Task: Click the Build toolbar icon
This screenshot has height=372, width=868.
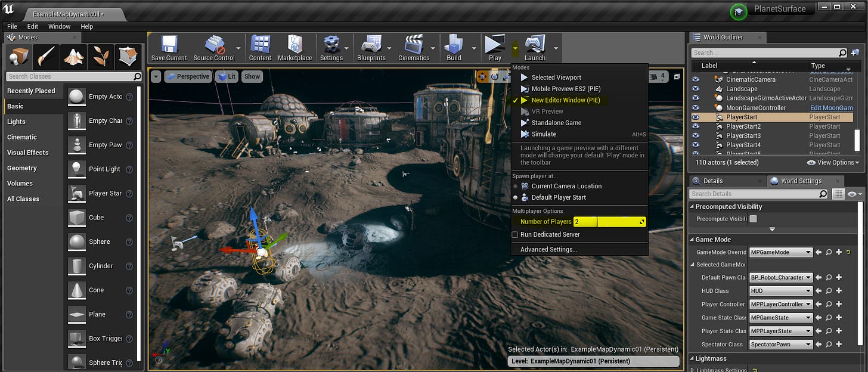Action: (454, 48)
